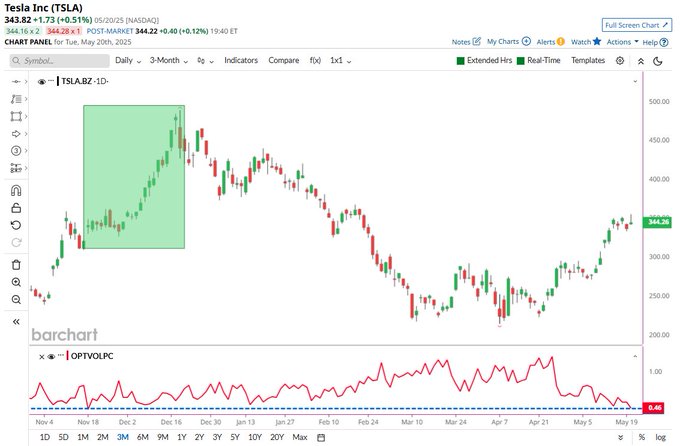
Task: Click the OPTVOLPC red color bar
Action: (x=68, y=356)
